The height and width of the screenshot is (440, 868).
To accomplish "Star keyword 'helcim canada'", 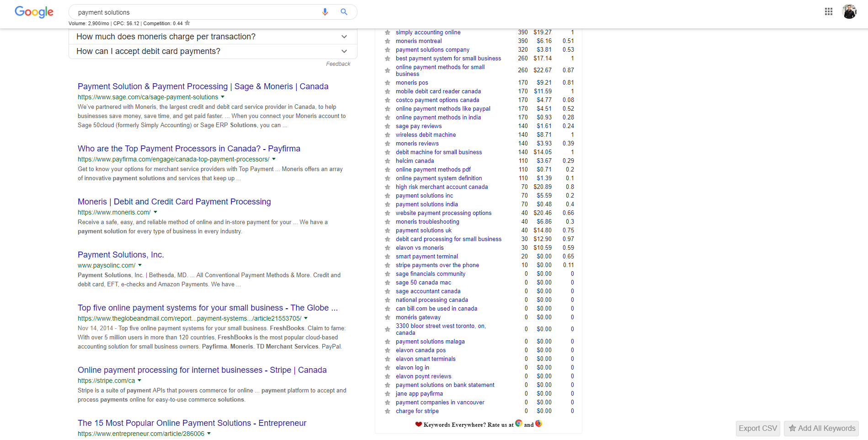I will pyautogui.click(x=388, y=161).
